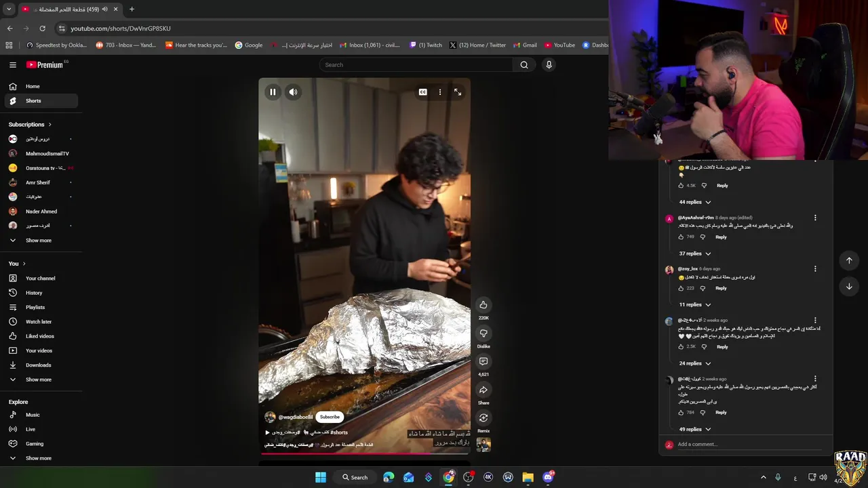Image resolution: width=868 pixels, height=488 pixels.
Task: Expand the You section
Action: (17, 264)
